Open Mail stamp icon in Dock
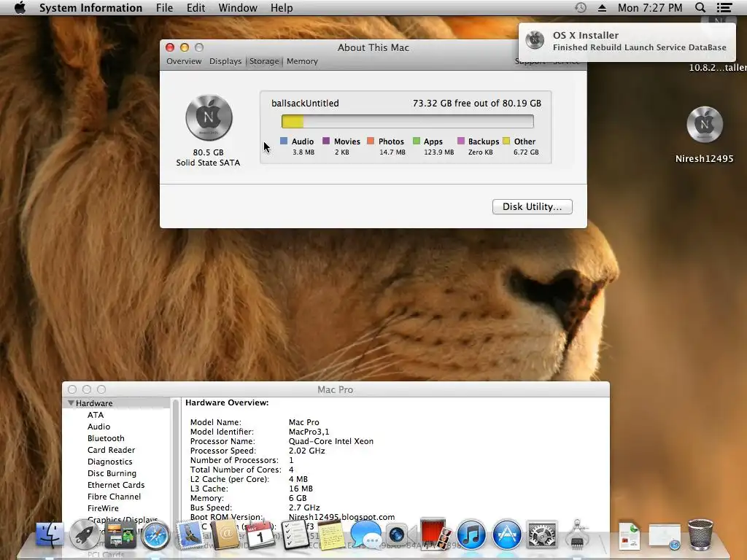 click(x=190, y=534)
